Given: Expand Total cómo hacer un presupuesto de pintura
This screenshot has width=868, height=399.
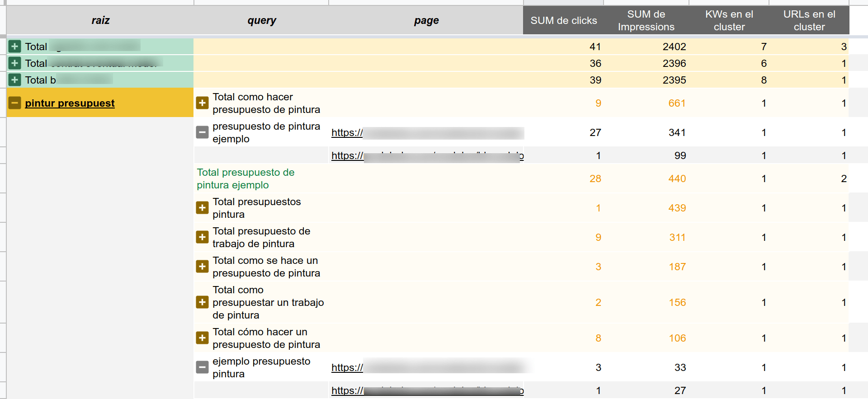Looking at the screenshot, I should 202,338.
